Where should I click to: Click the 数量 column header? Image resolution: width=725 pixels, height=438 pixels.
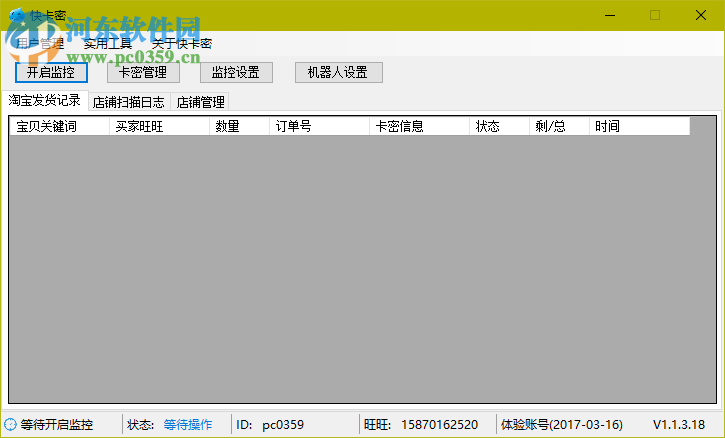pyautogui.click(x=240, y=126)
